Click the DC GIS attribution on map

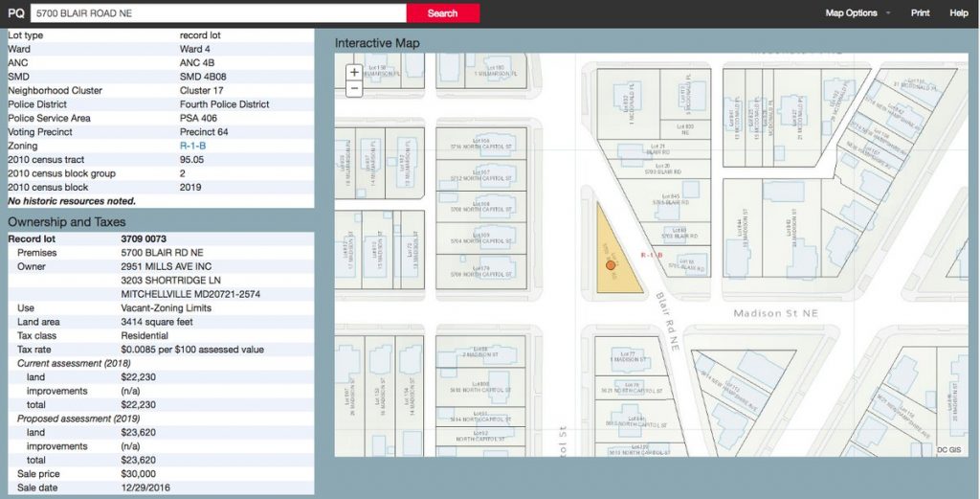coord(947,449)
